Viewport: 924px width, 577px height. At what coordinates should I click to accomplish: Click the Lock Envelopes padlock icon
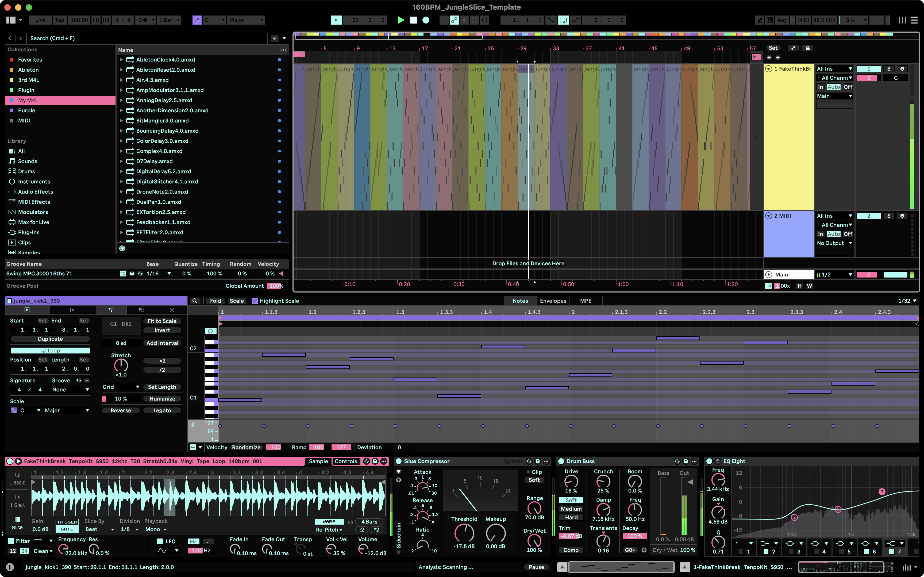808,48
